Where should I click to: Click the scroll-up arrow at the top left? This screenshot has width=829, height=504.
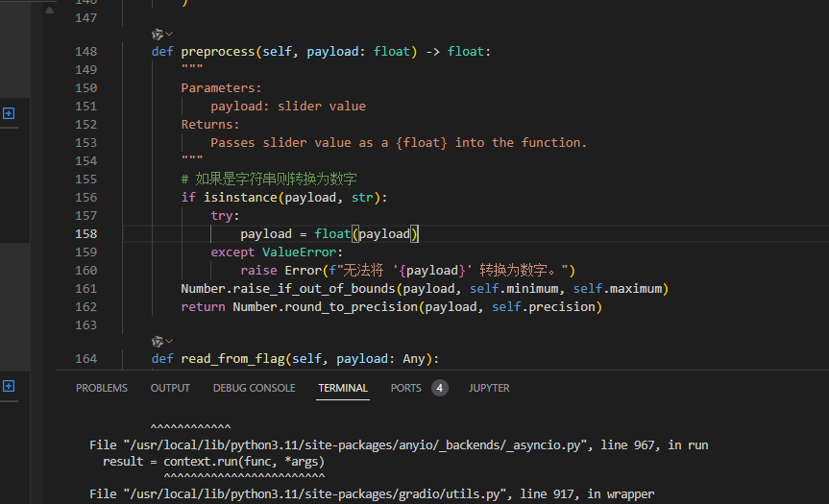49,10
